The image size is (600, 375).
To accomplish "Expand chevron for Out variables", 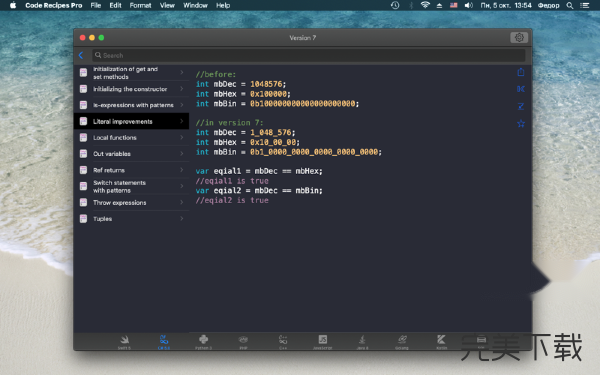I will (182, 153).
